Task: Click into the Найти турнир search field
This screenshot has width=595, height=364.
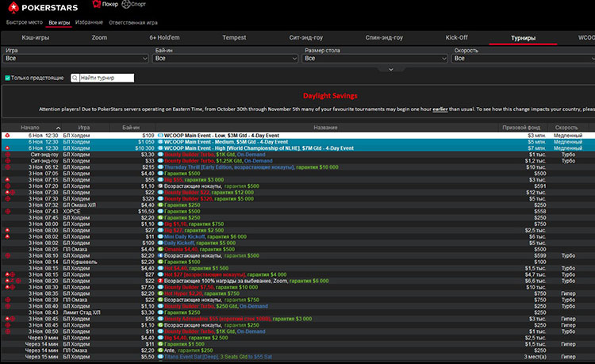Action: pos(106,78)
